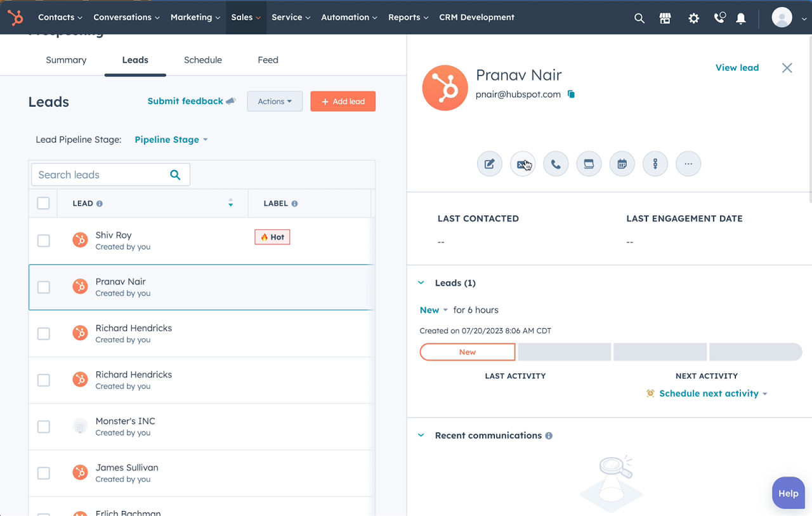812x516 pixels.
Task: Open the Actions dropdown button
Action: (275, 102)
